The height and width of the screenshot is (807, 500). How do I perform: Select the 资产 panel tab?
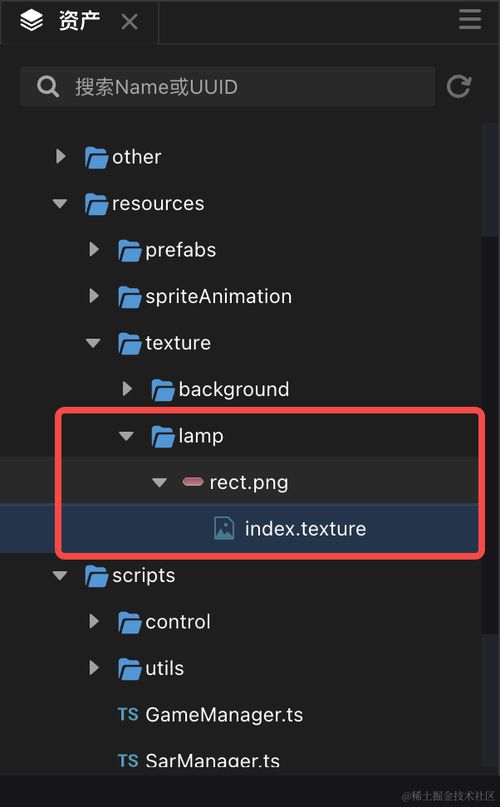pyautogui.click(x=79, y=21)
